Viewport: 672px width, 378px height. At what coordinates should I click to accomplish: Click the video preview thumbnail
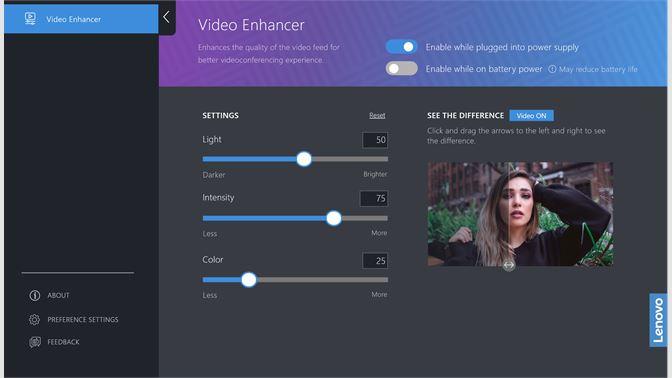tap(520, 214)
